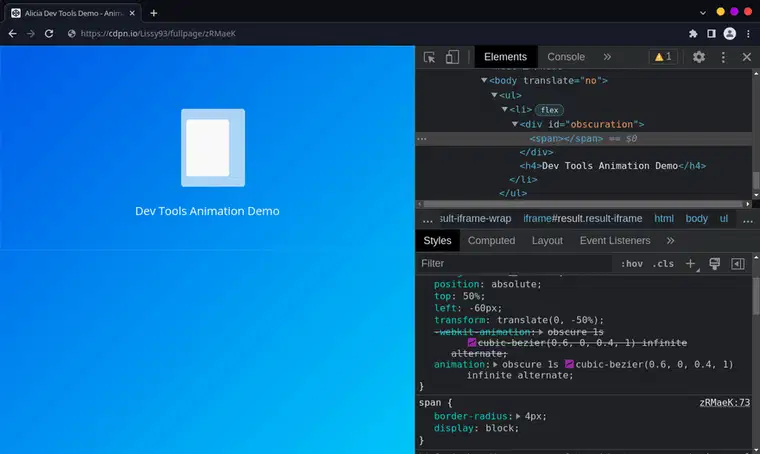Toggle the computed styles sidebar icon
760x454 pixels.
[x=738, y=264]
